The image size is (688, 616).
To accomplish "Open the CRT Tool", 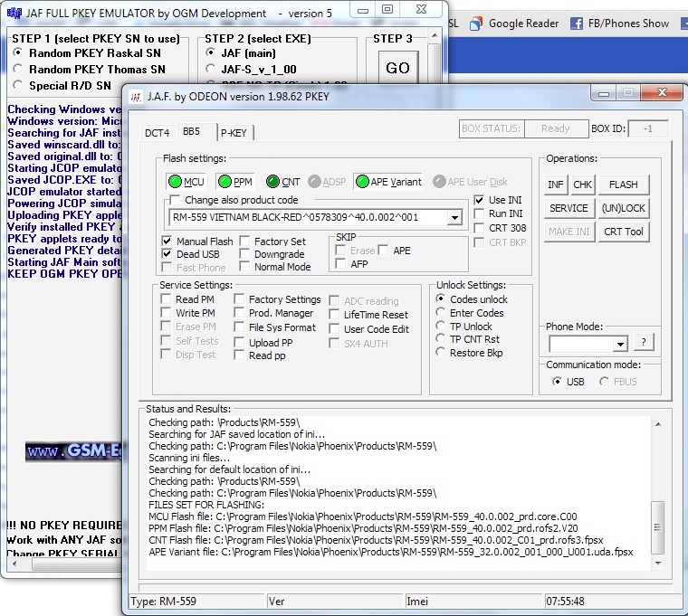I will pyautogui.click(x=623, y=232).
